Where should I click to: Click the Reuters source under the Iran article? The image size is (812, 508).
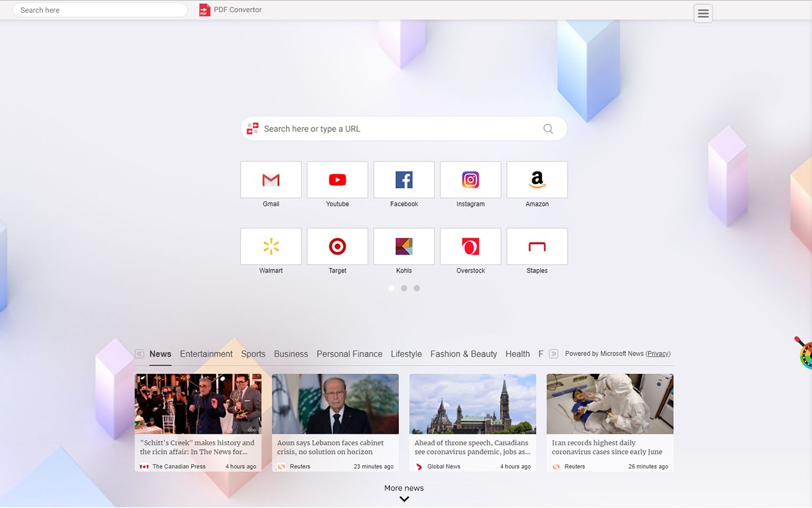coord(575,467)
